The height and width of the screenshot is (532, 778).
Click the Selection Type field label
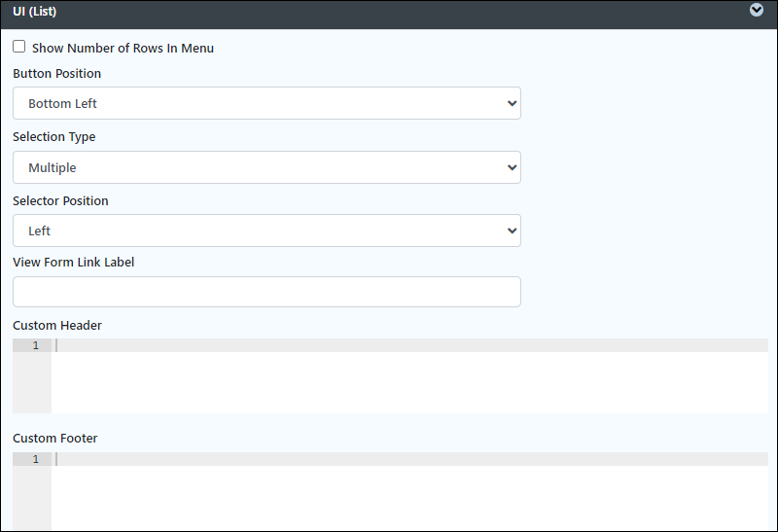tap(54, 137)
